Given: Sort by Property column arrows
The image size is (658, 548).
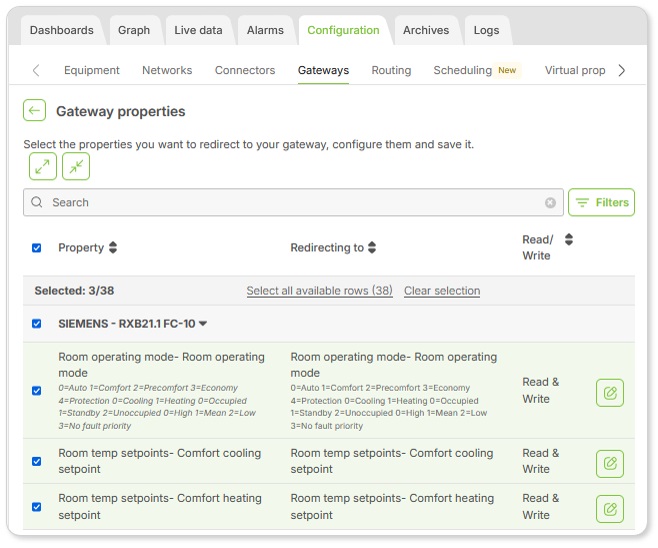Looking at the screenshot, I should [x=113, y=248].
